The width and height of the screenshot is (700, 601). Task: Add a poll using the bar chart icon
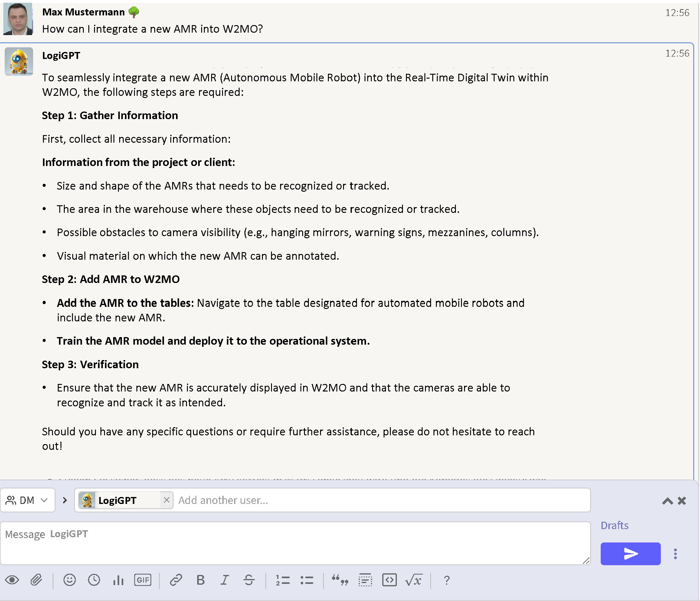coord(118,580)
